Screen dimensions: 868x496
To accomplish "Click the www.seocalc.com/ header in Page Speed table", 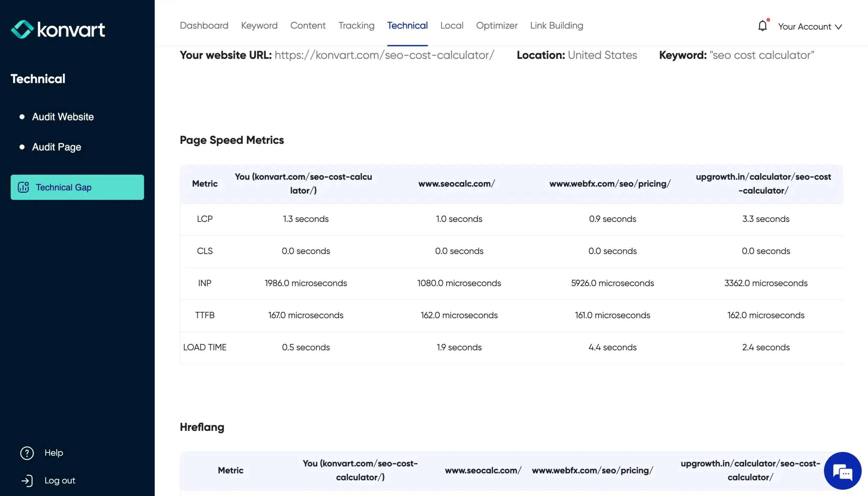I will point(456,184).
